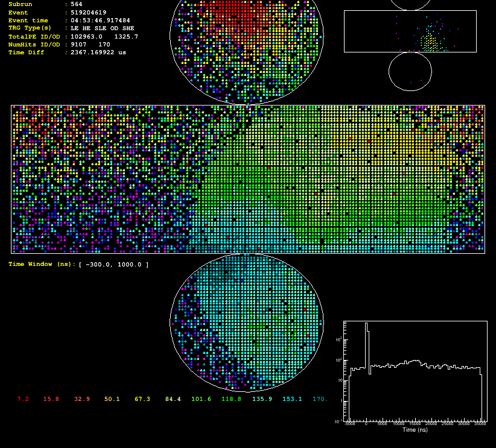Screen dimensions: 496x448
Task: Click the Event number 519204619
Action: (88, 13)
